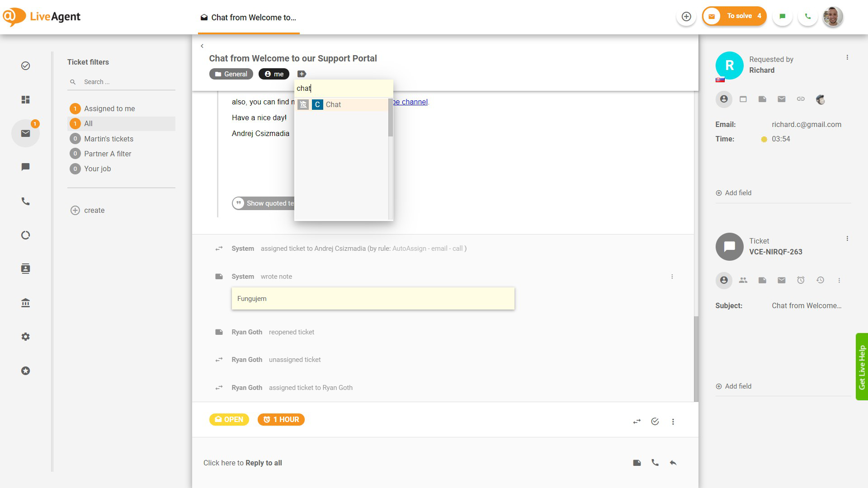Open Settings via the gear icon
The height and width of the screenshot is (488, 868).
[x=25, y=337]
